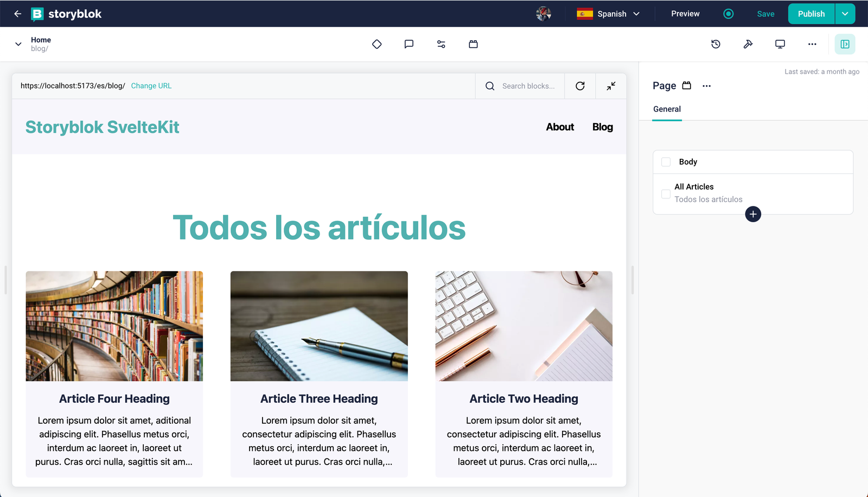The height and width of the screenshot is (497, 868).
Task: Switch to desktop view monitor icon
Action: 780,44
